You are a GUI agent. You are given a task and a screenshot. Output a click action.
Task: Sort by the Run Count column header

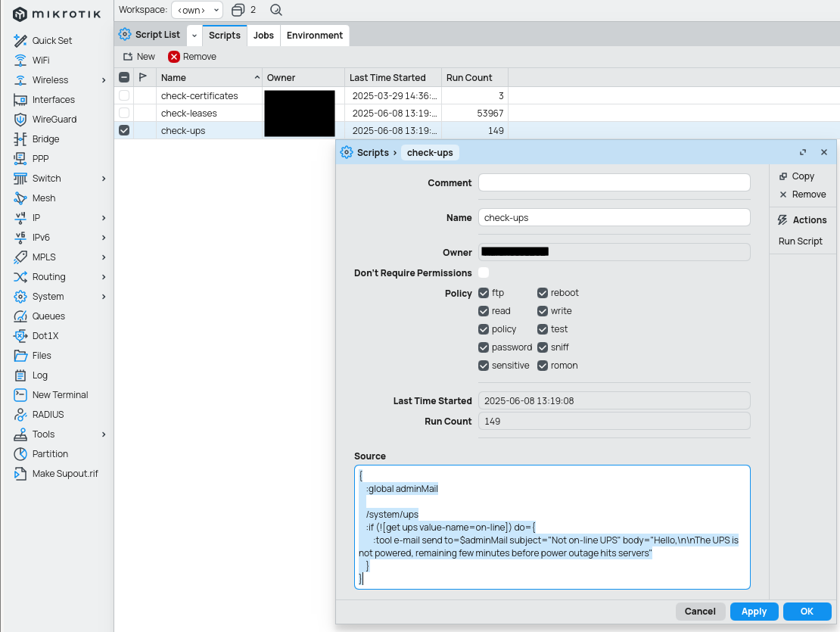(x=474, y=78)
